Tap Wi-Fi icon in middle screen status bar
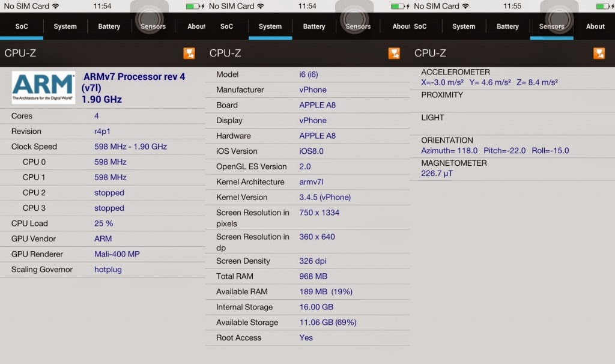This screenshot has height=364, width=615. (261, 6)
